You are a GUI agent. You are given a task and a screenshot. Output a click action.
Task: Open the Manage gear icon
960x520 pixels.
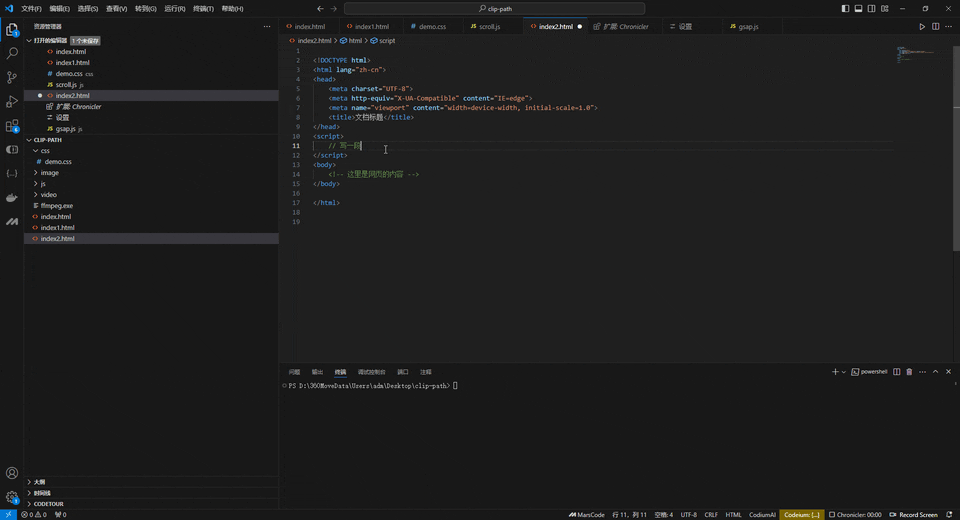click(12, 497)
